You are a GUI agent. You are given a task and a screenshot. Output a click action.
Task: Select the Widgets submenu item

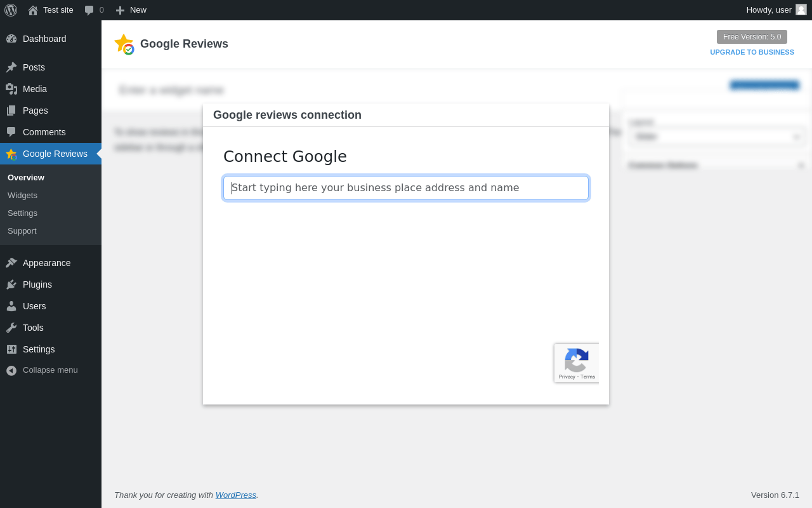point(22,195)
